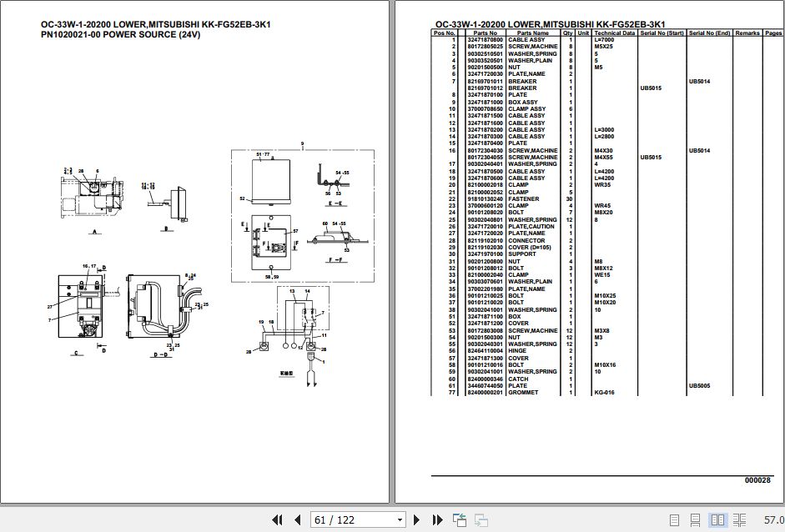The height and width of the screenshot is (532, 785).
Task: Click inside the page number field showing 61 / 122
Action: coord(350,519)
